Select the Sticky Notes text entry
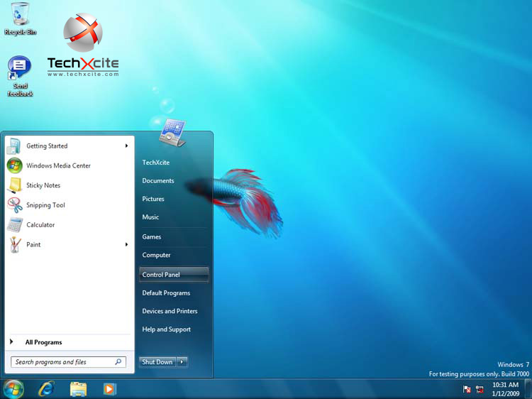Viewport: 532px width, 399px height. click(x=43, y=185)
